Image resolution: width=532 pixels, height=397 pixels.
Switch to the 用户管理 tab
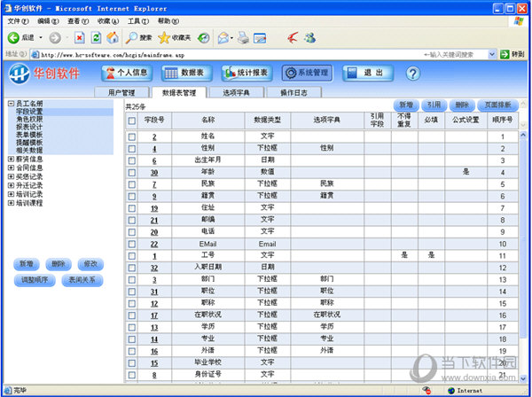tap(121, 92)
